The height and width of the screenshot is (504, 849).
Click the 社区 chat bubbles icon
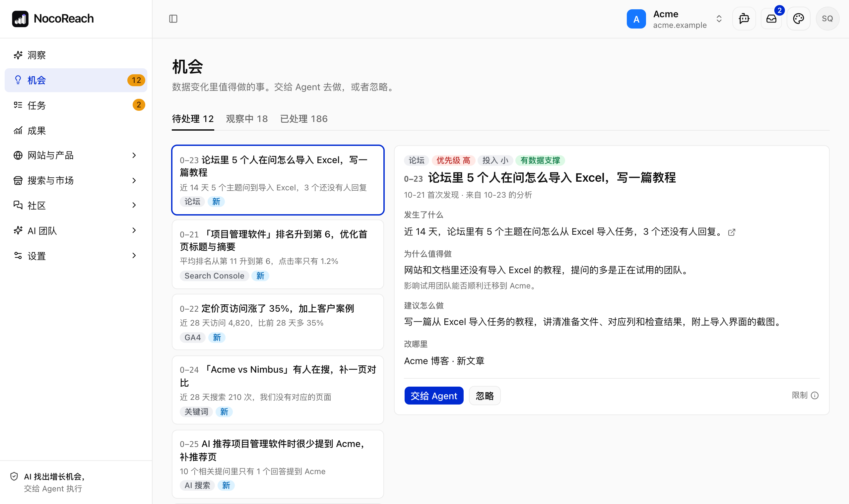tap(18, 205)
